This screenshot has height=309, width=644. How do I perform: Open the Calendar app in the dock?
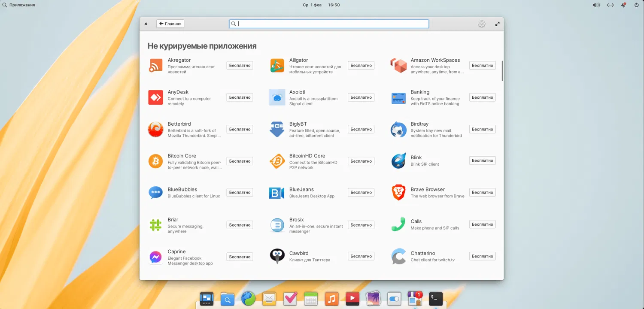click(x=311, y=298)
